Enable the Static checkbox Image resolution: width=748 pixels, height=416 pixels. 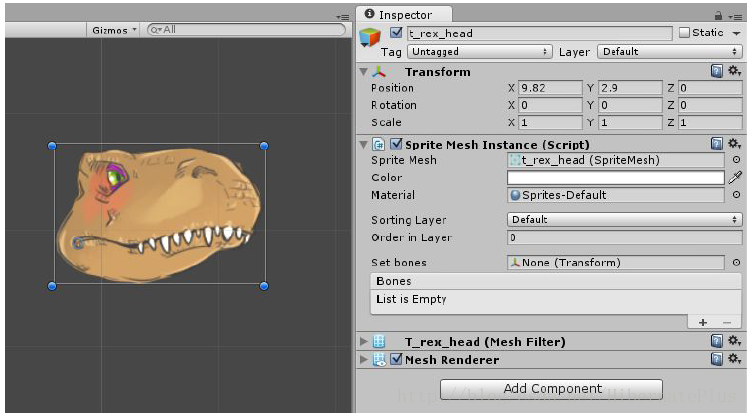684,32
